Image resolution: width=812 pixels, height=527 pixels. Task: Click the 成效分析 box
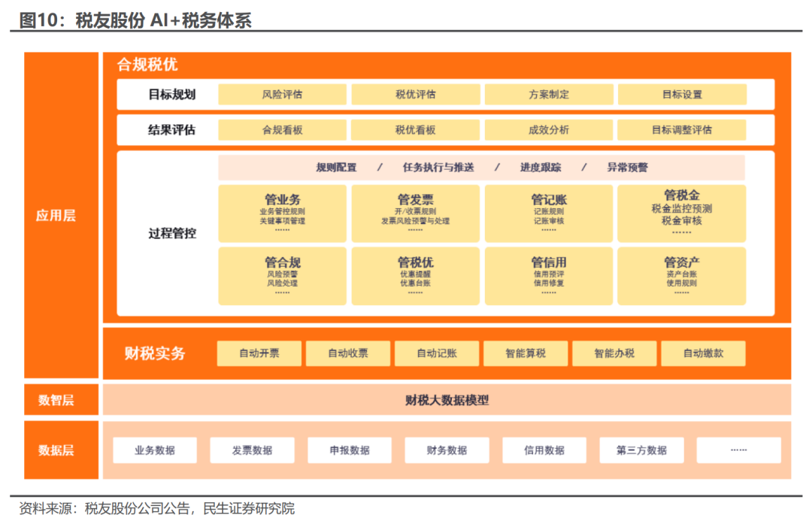pyautogui.click(x=549, y=130)
